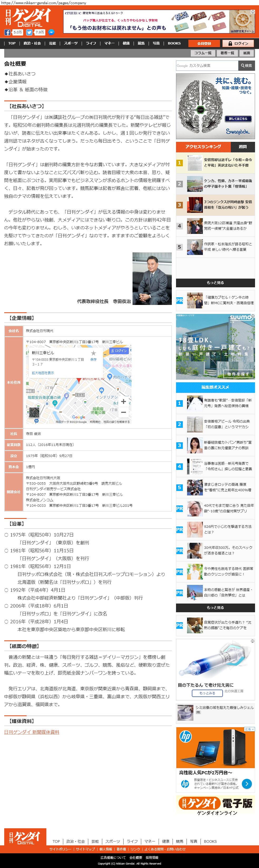
Task: Open 編集部オススメ item 5 about ロッテ
Action: (x=216, y=488)
